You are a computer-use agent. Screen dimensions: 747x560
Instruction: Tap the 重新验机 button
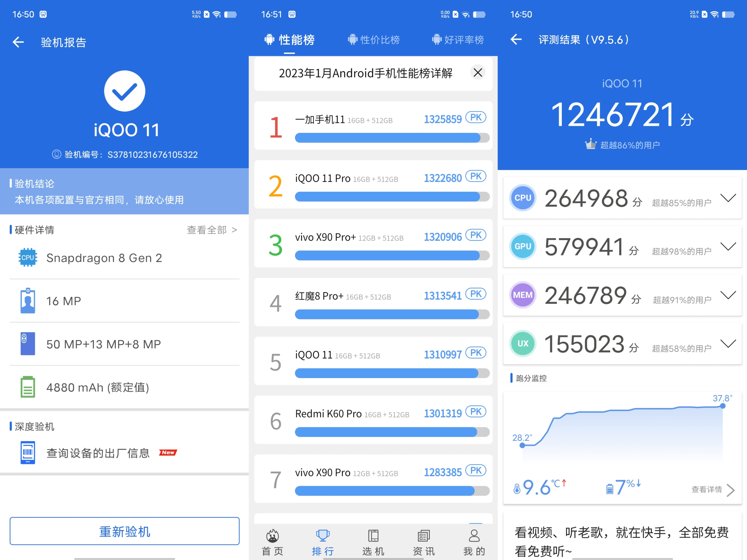[125, 531]
